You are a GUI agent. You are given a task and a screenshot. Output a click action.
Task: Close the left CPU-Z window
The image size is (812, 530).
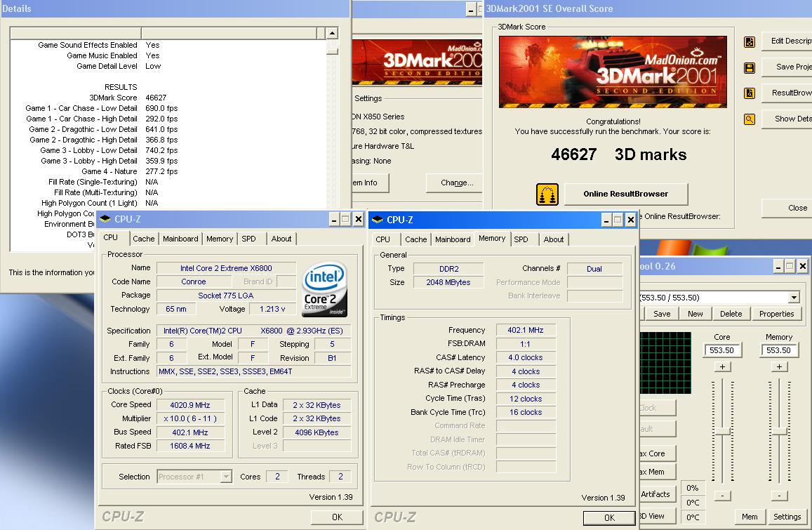coord(359,219)
